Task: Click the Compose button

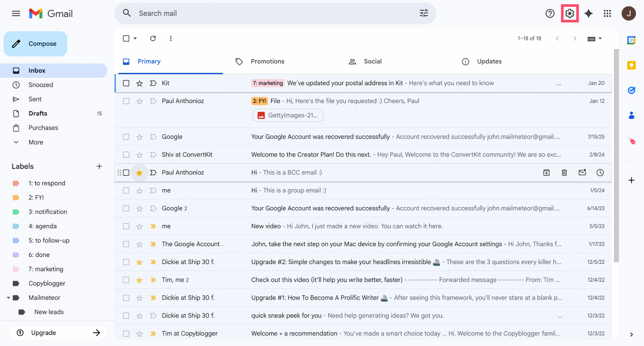Action: [x=36, y=43]
